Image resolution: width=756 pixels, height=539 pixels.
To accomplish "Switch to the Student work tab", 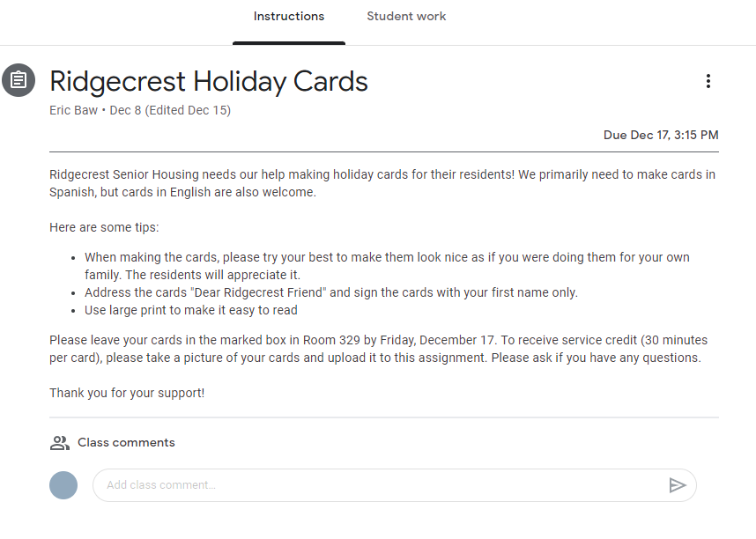I will coord(406,17).
